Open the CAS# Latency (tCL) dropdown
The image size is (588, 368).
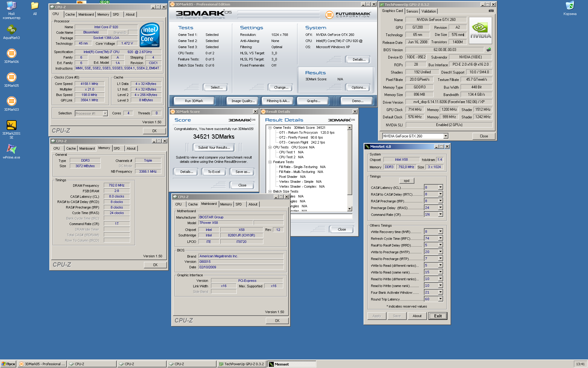point(440,187)
